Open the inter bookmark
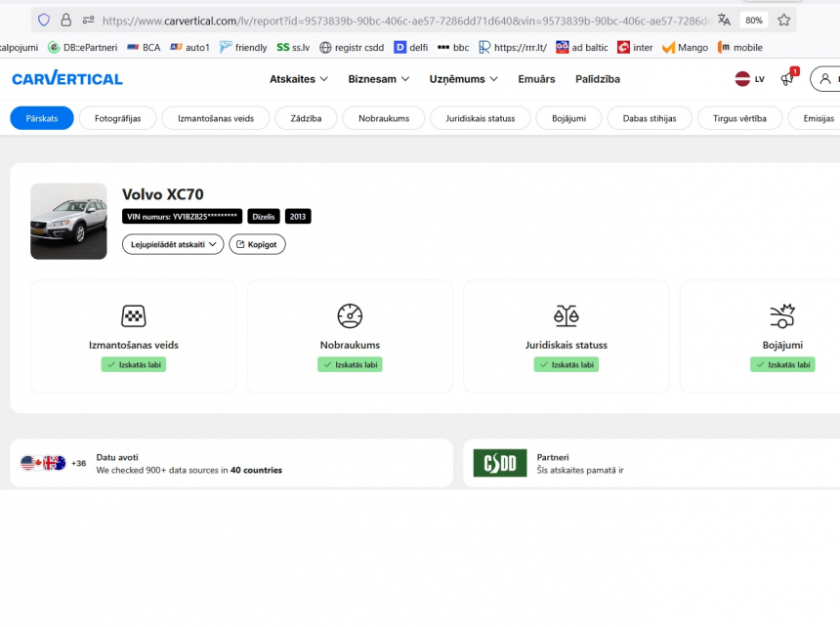Screen dimensions: 840x627 point(635,48)
